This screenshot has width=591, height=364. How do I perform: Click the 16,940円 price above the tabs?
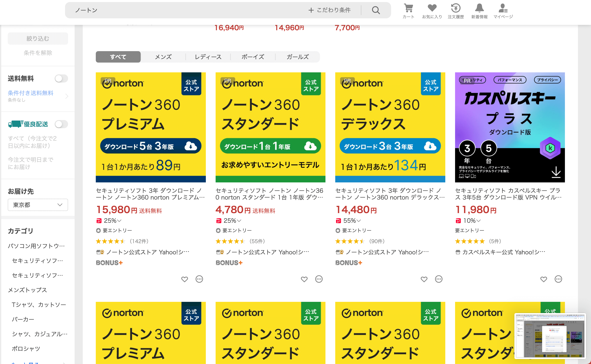tap(229, 28)
